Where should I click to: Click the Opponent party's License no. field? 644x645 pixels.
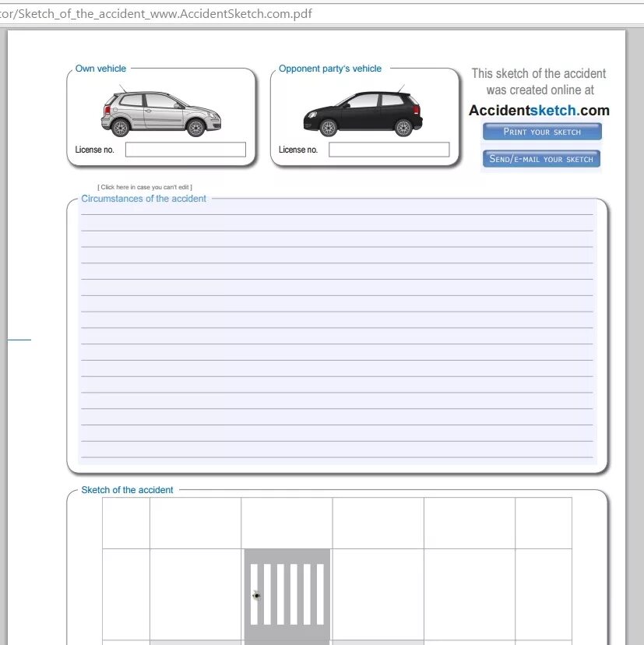(389, 150)
